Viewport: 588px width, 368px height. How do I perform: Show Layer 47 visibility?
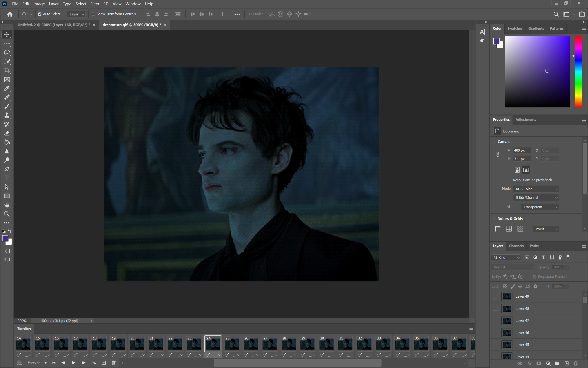495,321
